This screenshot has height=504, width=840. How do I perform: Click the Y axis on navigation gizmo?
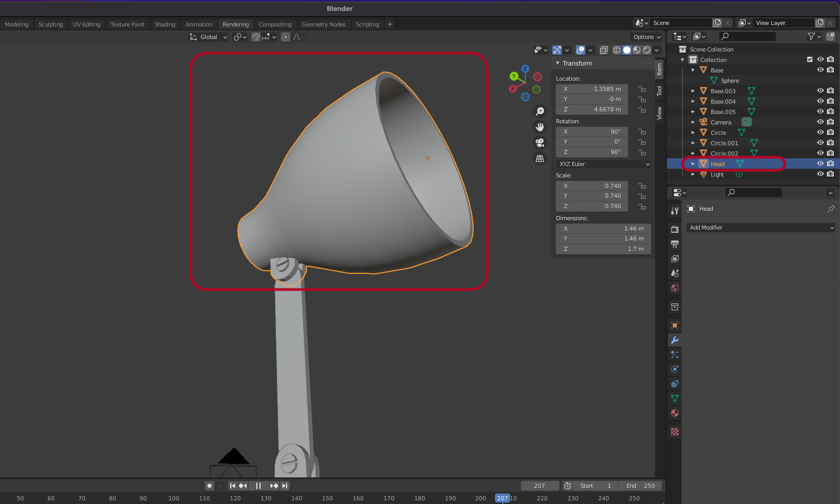(514, 76)
